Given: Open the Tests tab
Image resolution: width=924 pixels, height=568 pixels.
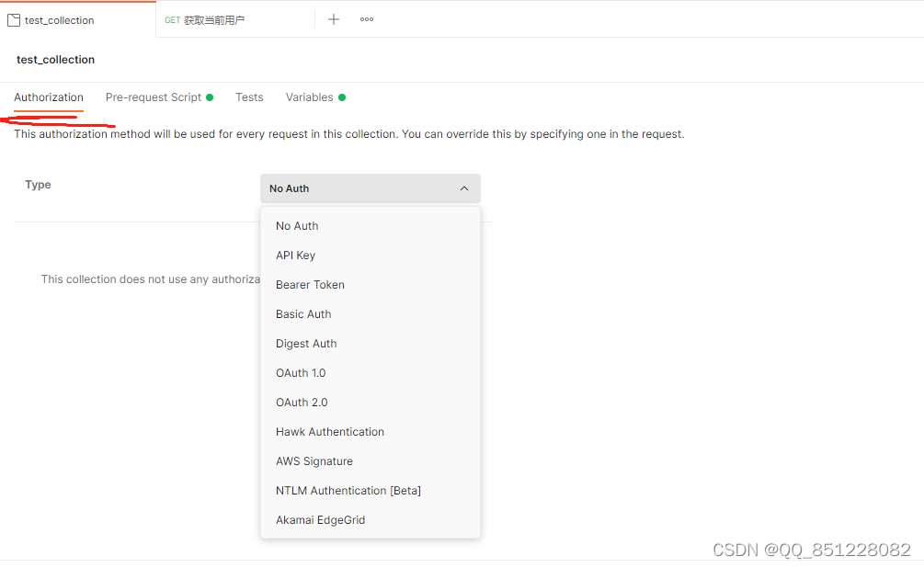Looking at the screenshot, I should click(x=249, y=97).
